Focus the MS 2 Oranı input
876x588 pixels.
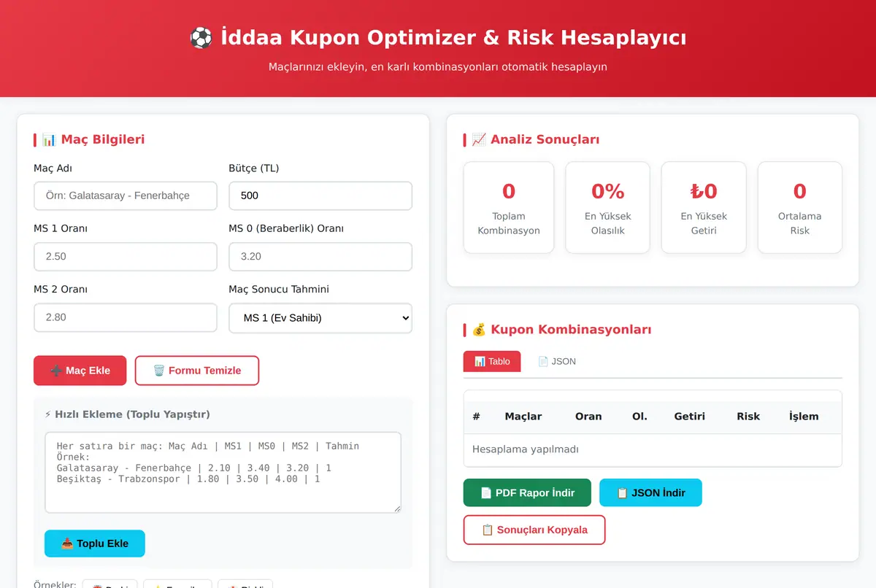pos(126,317)
